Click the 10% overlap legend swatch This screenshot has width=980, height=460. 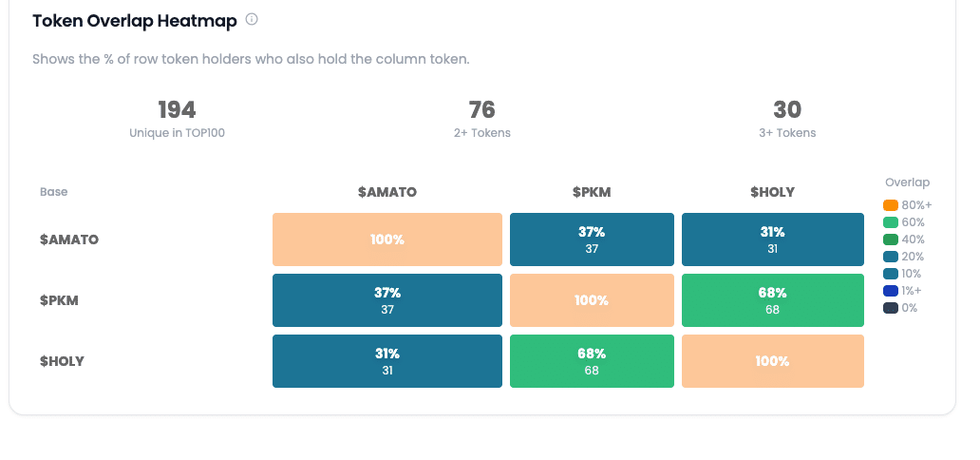pos(890,274)
